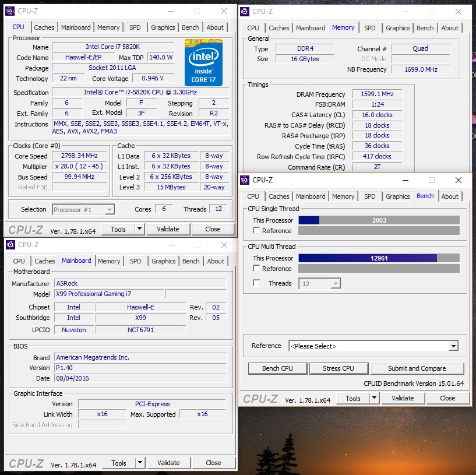476x475 pixels.
Task: Click the Tools button in the CPU window
Action: [118, 229]
